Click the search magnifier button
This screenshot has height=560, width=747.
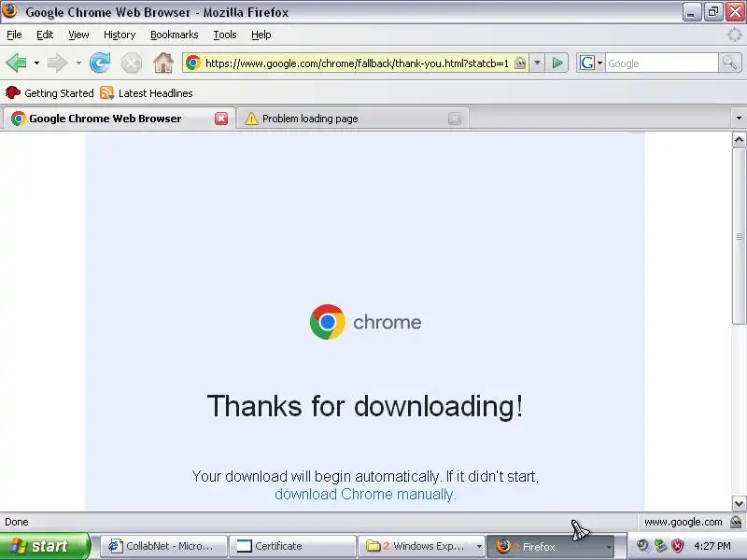click(729, 63)
